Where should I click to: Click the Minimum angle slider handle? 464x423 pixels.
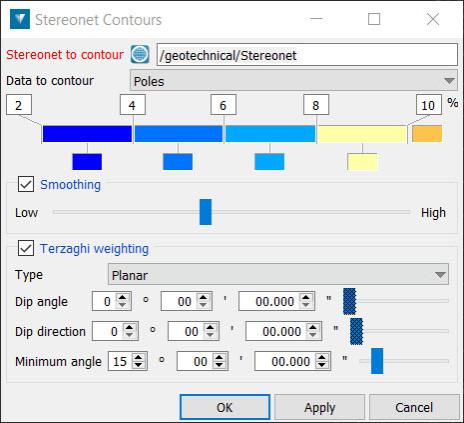377,361
